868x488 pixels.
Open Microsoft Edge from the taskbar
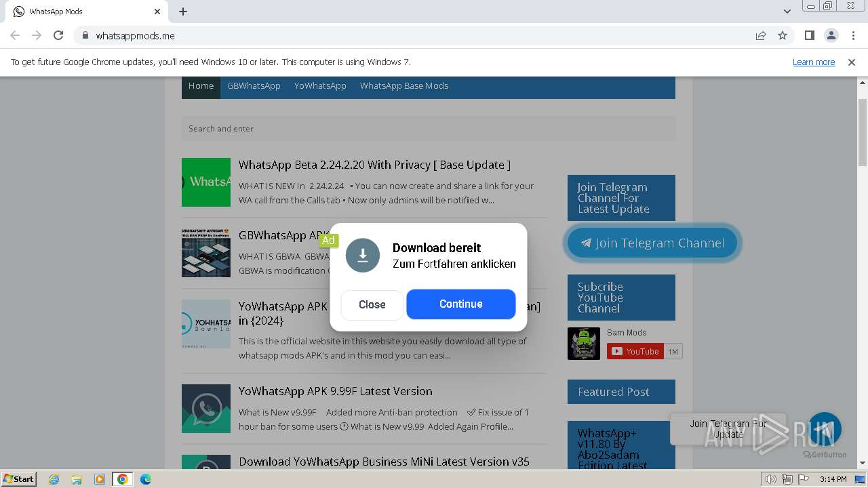pos(146,479)
